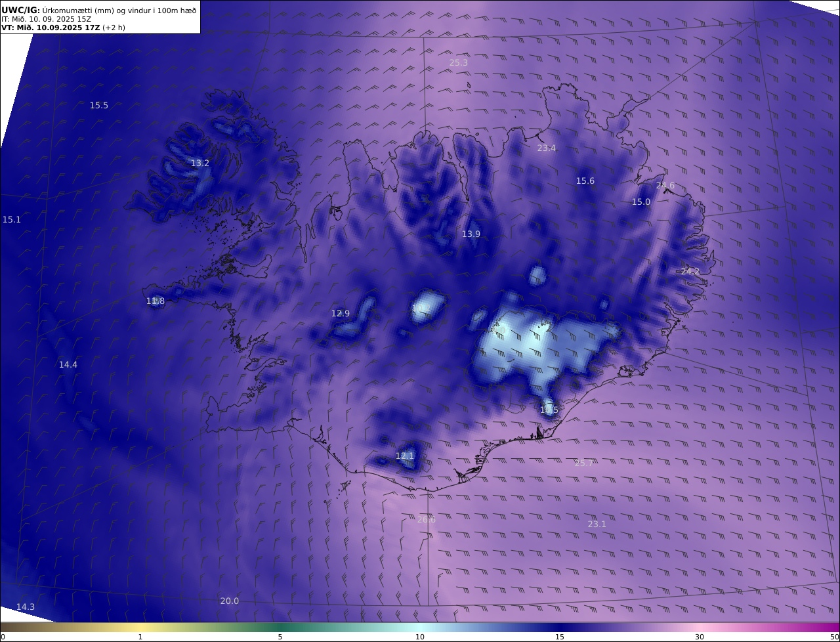Screen dimensions: 840x642
Task: Click the 25.7 value off the southeast coast
Action: click(x=584, y=463)
